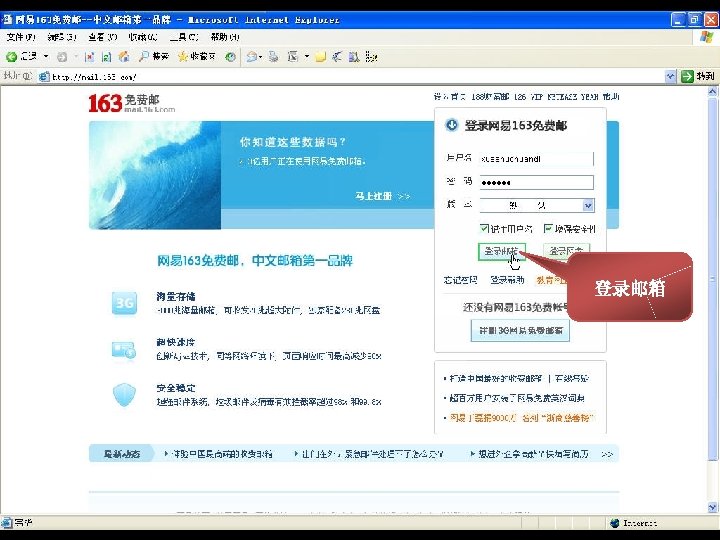Click the green Go arrow (转到) button
This screenshot has height=540, width=720.
click(698, 76)
